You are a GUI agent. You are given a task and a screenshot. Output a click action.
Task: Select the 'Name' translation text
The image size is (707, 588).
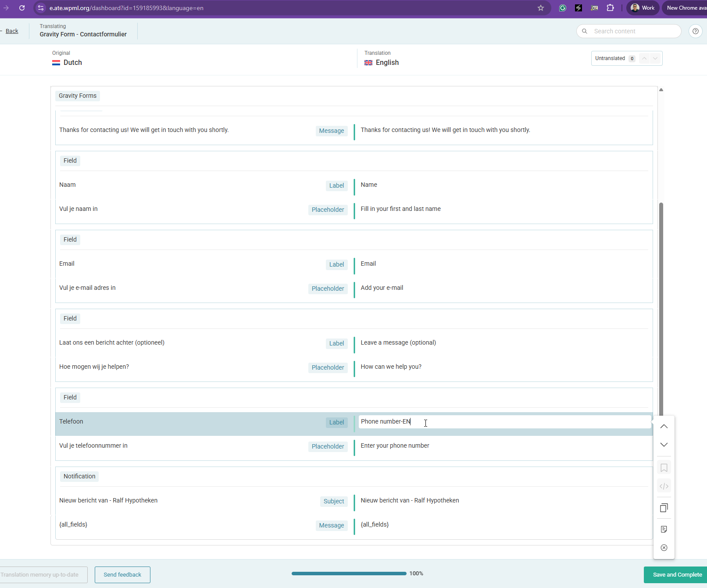369,185
